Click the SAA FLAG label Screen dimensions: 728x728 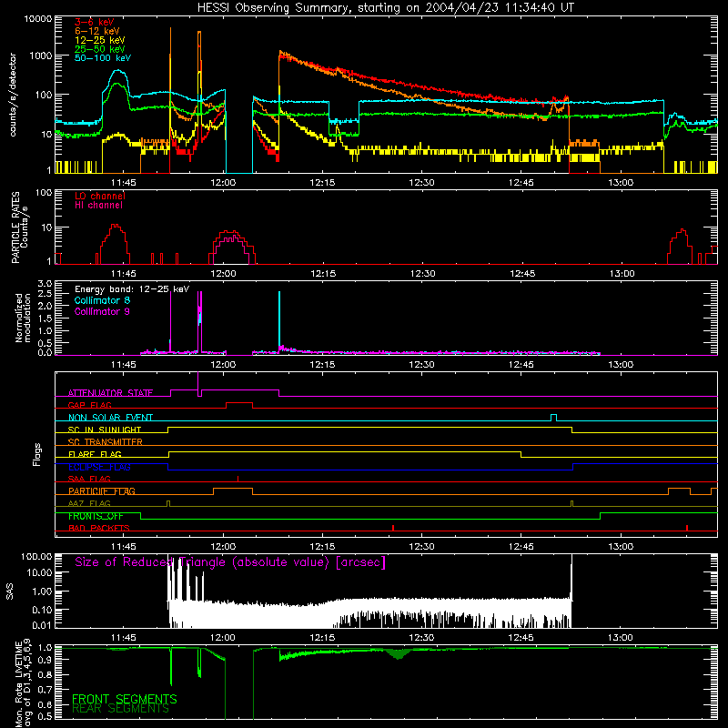89,479
